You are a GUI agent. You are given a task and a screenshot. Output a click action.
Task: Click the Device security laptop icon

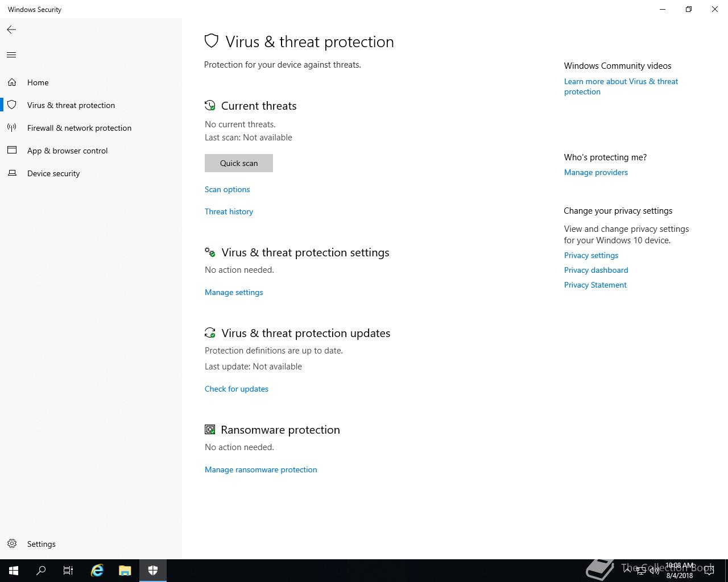pos(12,173)
